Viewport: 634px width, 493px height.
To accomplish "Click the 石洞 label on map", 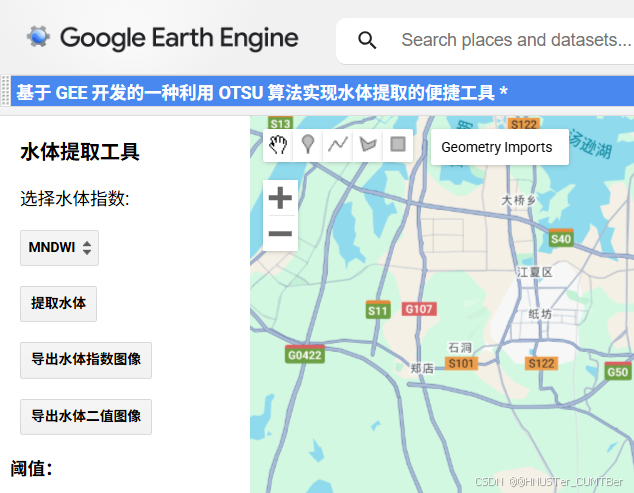I will [x=459, y=347].
